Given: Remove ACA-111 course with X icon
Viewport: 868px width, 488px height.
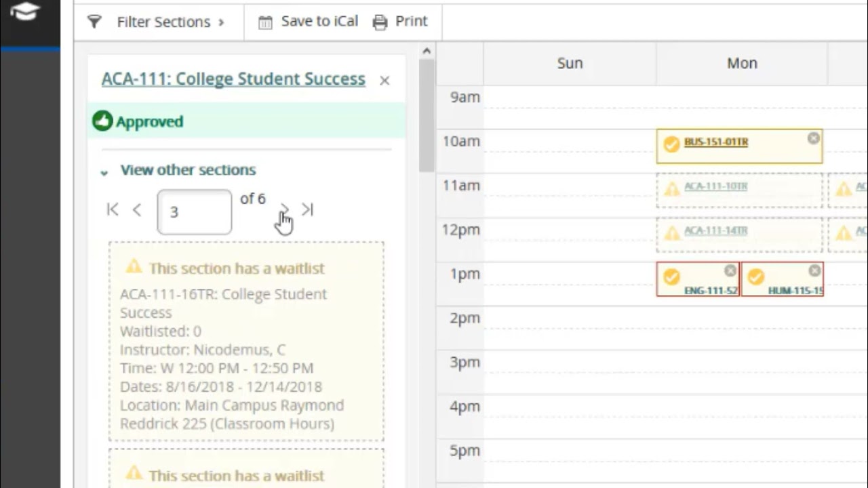Looking at the screenshot, I should click(384, 81).
